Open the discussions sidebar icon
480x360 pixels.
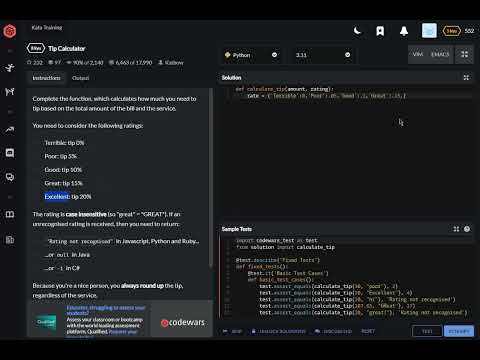(x=10, y=177)
